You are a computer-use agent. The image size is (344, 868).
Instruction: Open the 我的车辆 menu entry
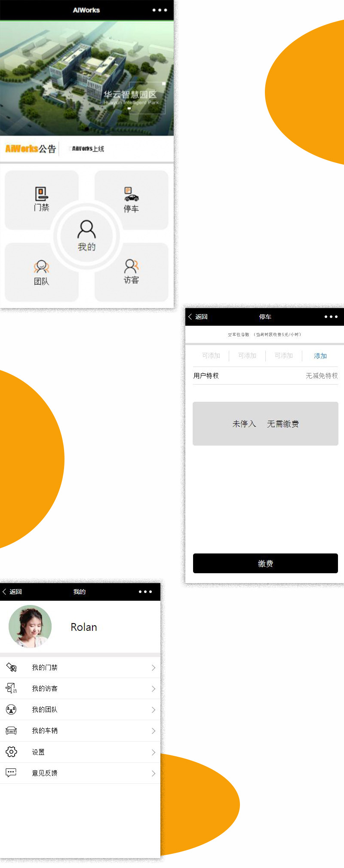coord(80,730)
